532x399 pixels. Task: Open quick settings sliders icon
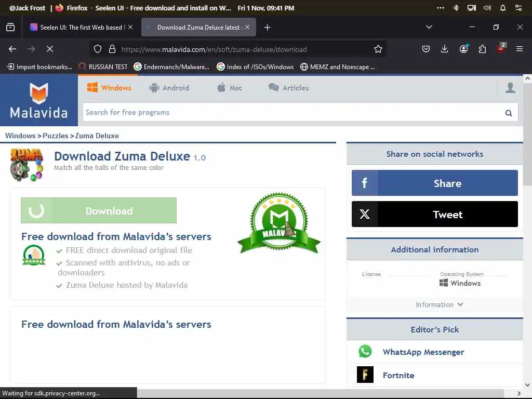518,8
